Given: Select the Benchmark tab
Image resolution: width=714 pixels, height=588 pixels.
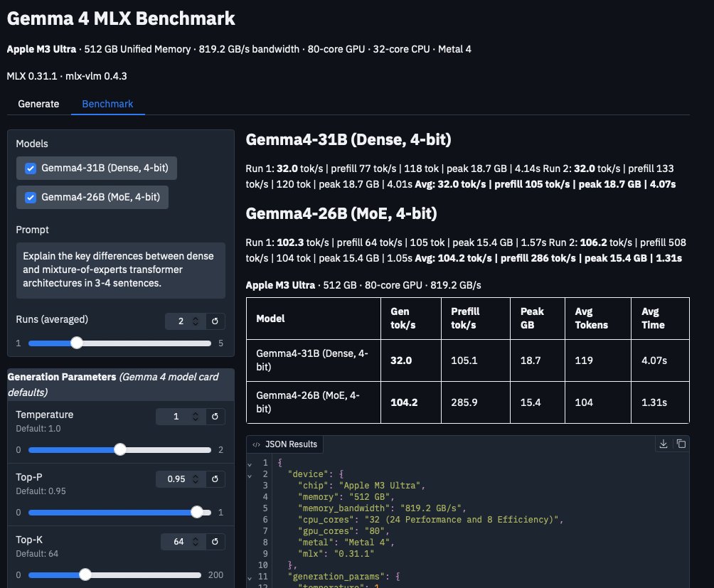Looking at the screenshot, I should (107, 104).
